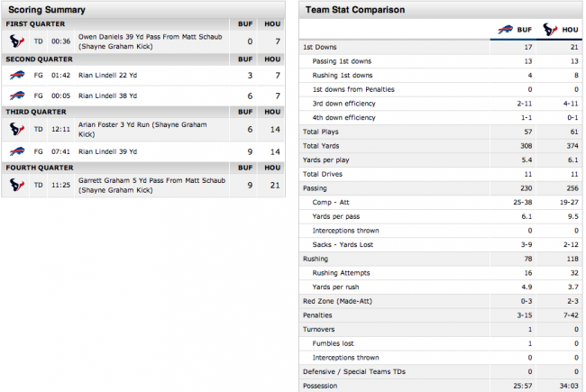Click the Bills logo in Team Stat header
This screenshot has width=586, height=392.
coord(505,29)
